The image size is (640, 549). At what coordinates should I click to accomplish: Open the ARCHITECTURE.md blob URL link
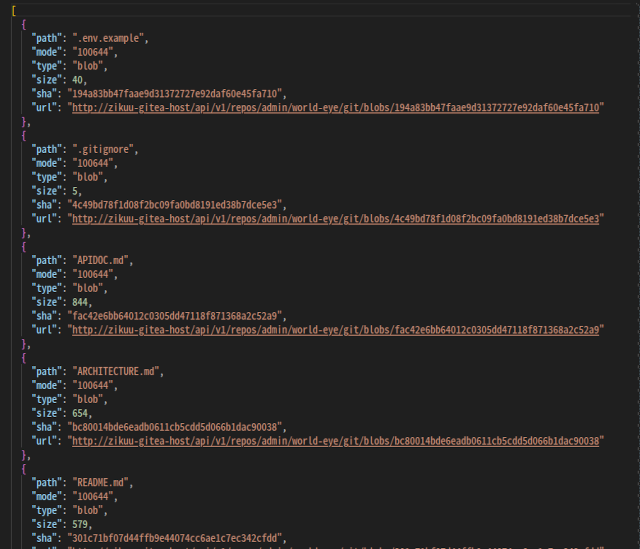point(337,440)
